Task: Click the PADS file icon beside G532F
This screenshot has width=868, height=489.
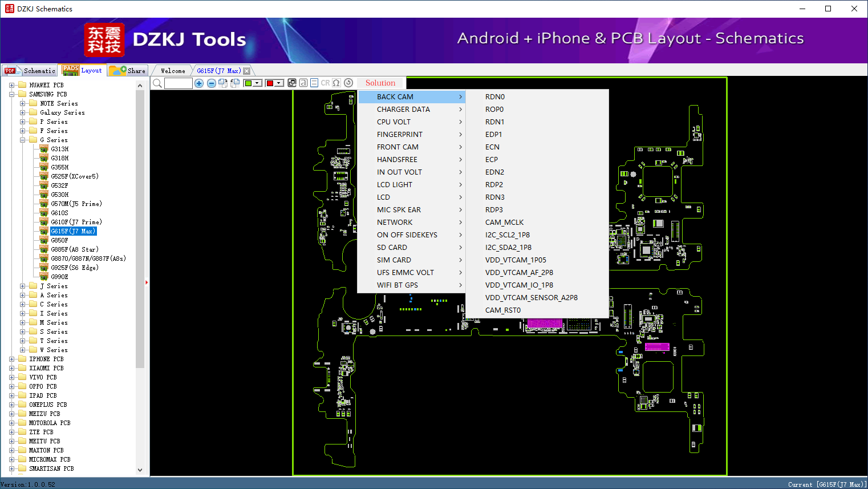Action: [x=44, y=185]
